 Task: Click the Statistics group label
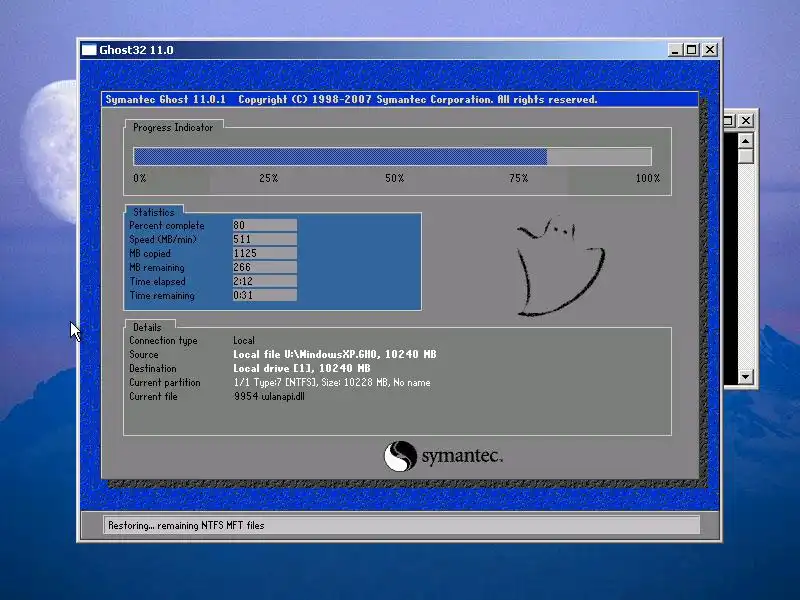[154, 212]
